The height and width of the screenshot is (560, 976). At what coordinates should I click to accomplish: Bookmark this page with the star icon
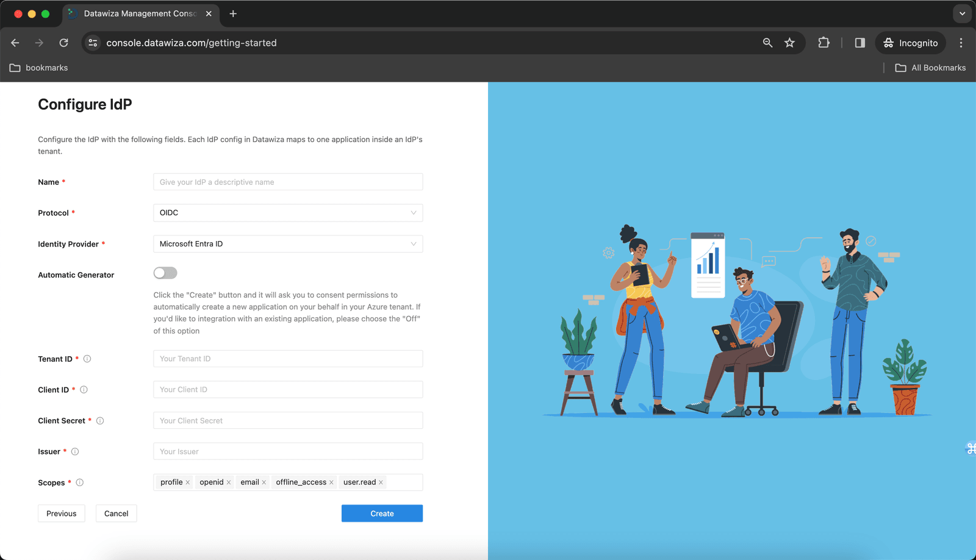pyautogui.click(x=790, y=43)
